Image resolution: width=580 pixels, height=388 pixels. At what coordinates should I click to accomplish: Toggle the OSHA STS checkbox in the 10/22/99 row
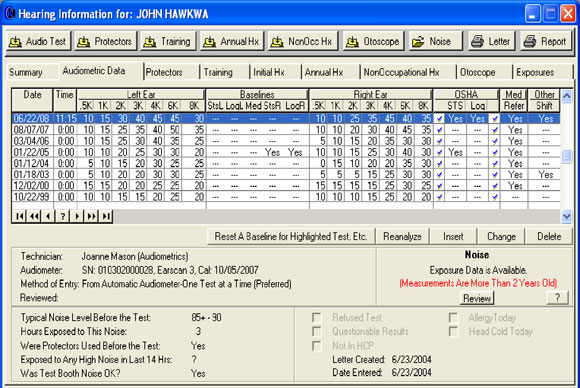tap(439, 196)
